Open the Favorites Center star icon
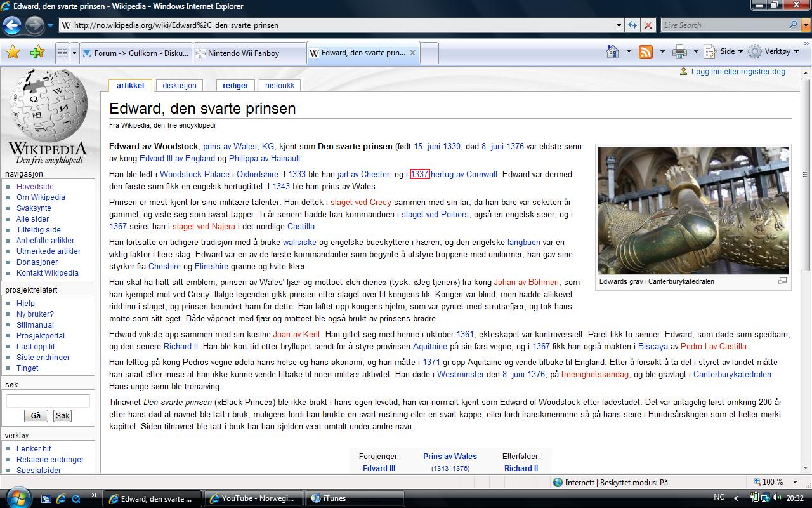 [13, 53]
